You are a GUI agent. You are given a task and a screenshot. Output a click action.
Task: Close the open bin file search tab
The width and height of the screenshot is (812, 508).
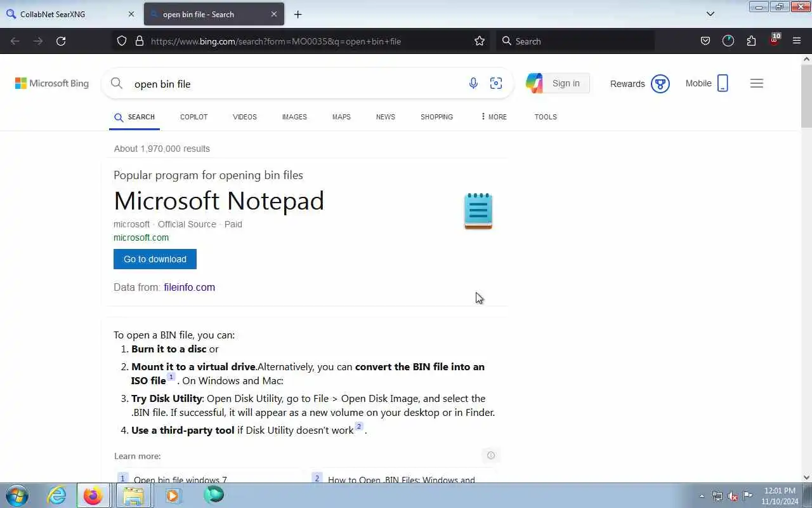click(274, 14)
